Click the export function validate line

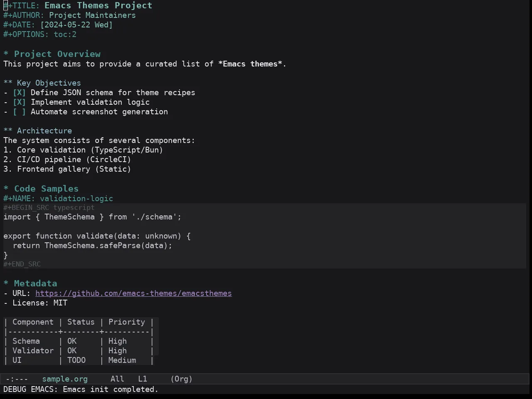(x=97, y=236)
